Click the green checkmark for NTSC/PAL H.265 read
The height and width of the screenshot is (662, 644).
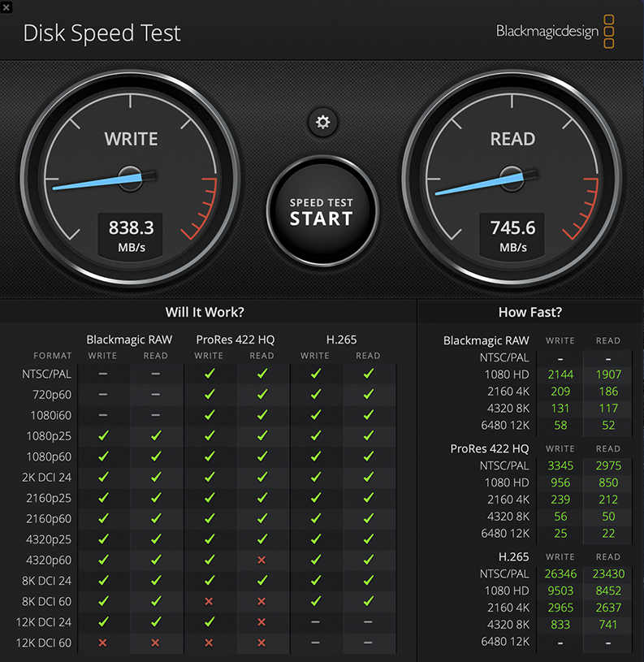coord(368,374)
